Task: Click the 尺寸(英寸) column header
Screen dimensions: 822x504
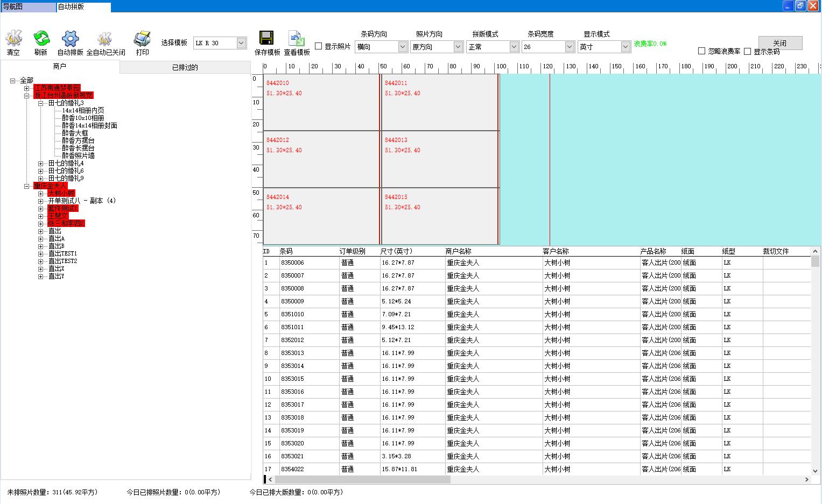Action: tap(396, 251)
